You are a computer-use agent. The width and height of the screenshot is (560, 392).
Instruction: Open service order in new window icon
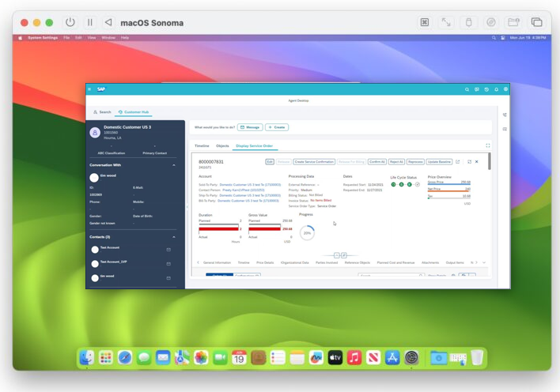pyautogui.click(x=457, y=162)
